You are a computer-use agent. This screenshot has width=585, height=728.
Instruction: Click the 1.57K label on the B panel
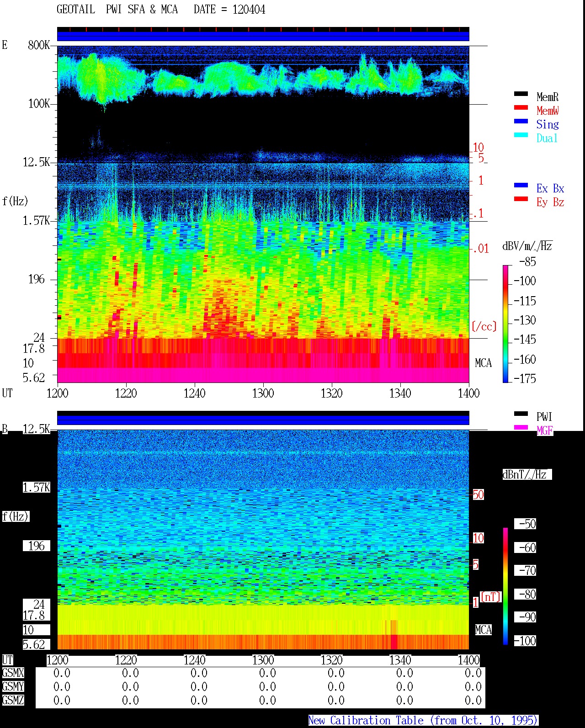[x=36, y=488]
